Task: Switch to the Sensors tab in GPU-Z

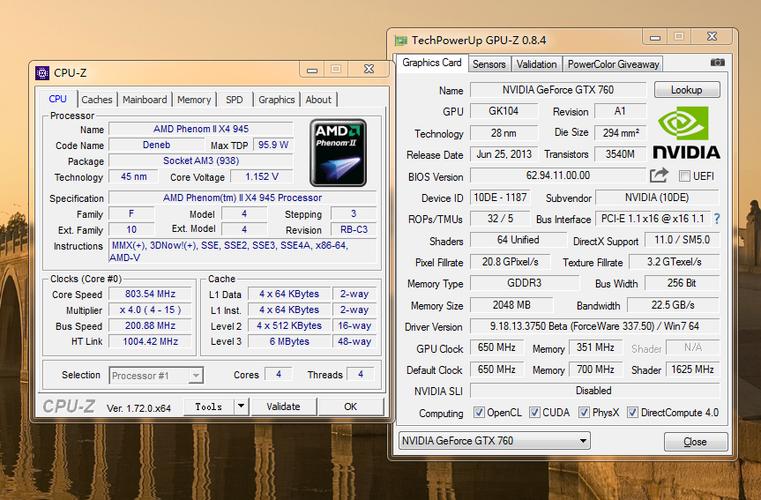Action: 489,64
